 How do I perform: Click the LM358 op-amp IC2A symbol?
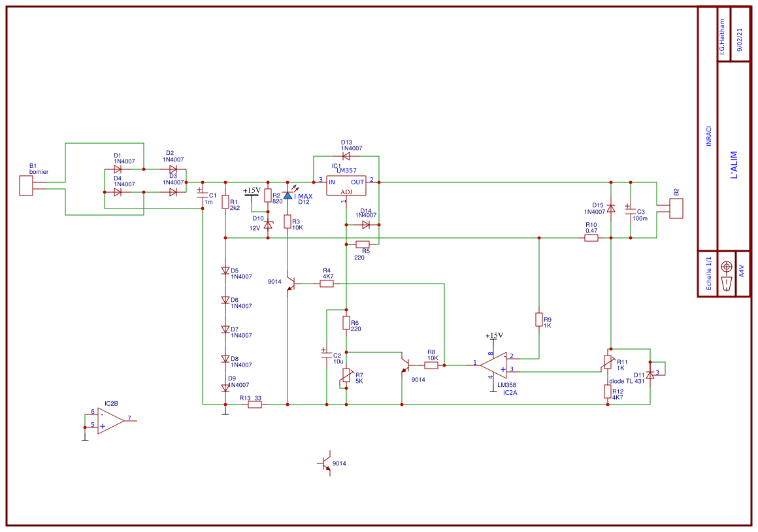click(494, 365)
